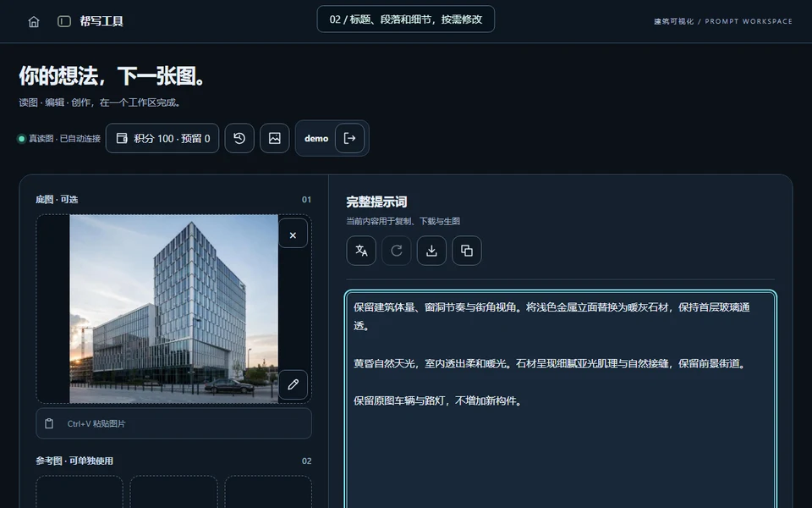Click the 当前内容用于复制、下载与生图 subtitle
This screenshot has width=812, height=508.
coord(403,221)
